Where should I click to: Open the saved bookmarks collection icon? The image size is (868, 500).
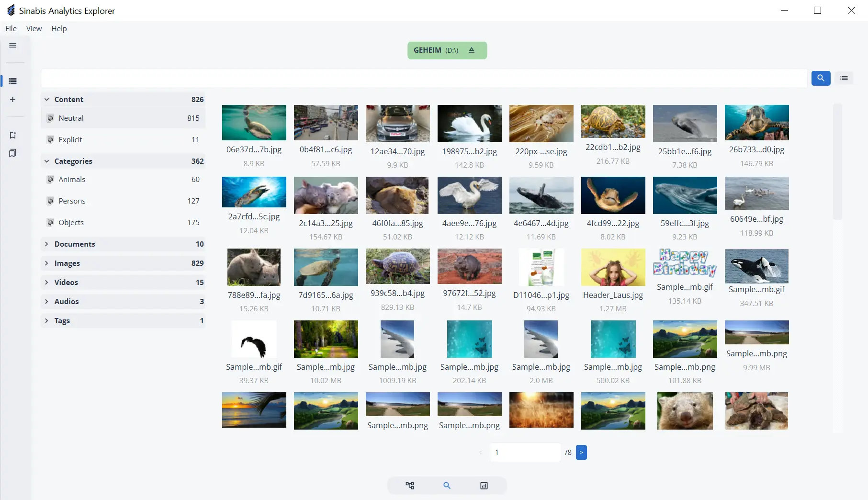point(12,153)
